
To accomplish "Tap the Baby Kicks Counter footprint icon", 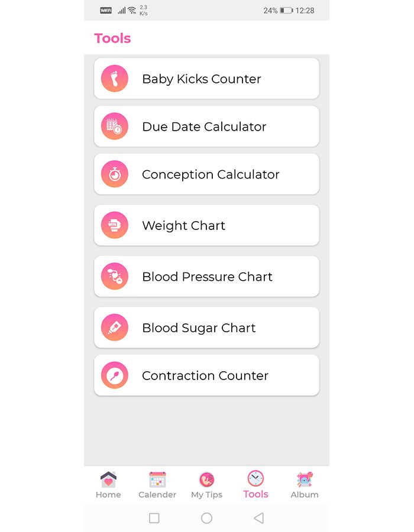I will (115, 79).
